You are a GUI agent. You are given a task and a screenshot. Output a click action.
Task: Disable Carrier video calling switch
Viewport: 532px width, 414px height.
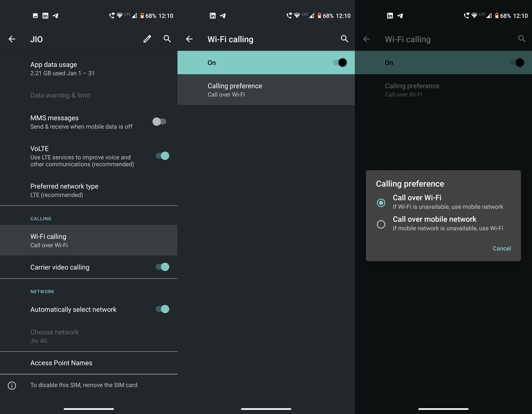[x=162, y=267]
